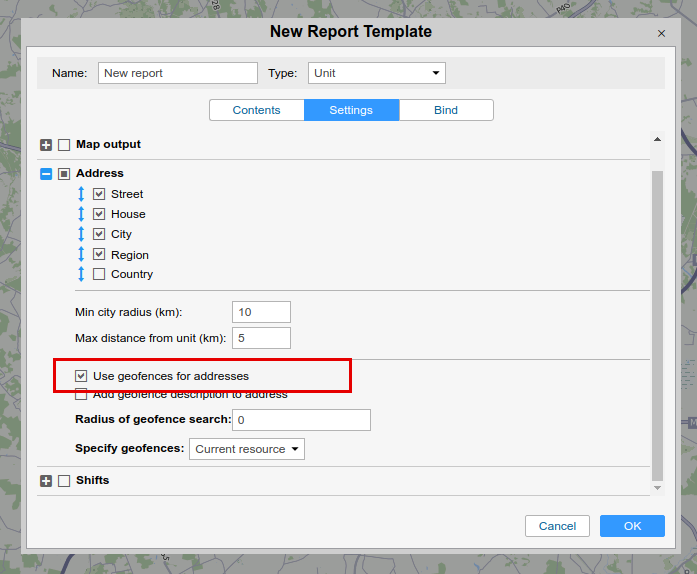Click the reorder arrow icon beside Region
The height and width of the screenshot is (574, 697).
pyautogui.click(x=81, y=254)
